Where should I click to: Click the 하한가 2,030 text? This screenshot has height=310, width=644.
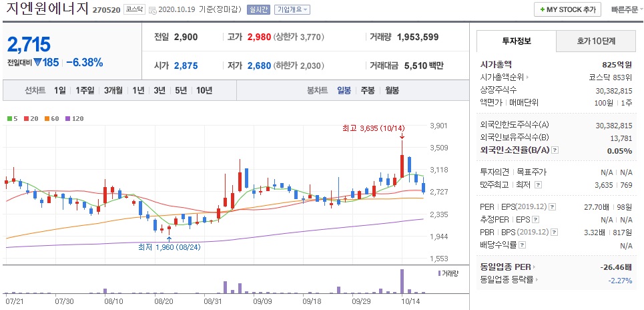299,65
